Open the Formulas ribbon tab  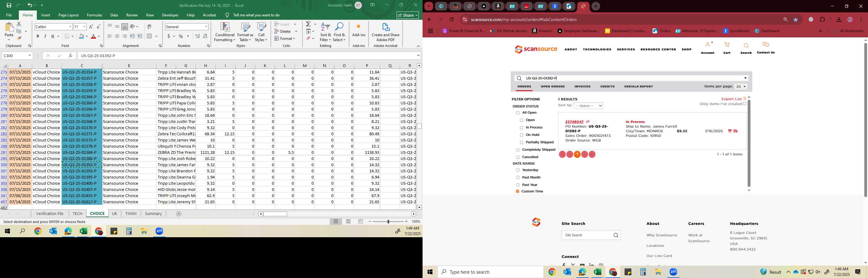coord(94,15)
